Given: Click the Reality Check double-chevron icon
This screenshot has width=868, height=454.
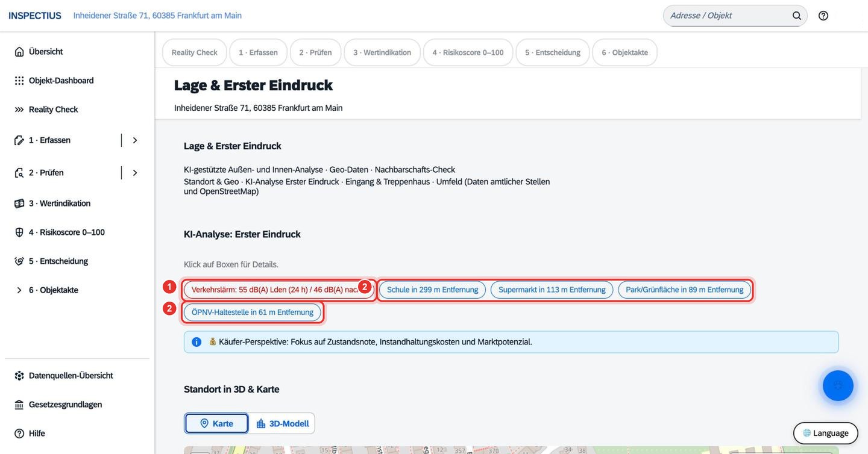Looking at the screenshot, I should tap(19, 110).
